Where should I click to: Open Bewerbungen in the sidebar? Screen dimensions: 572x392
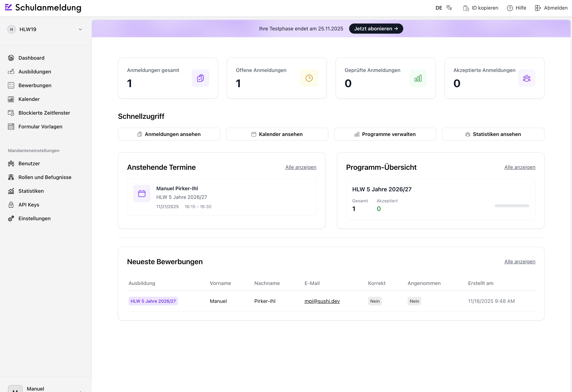coord(35,85)
